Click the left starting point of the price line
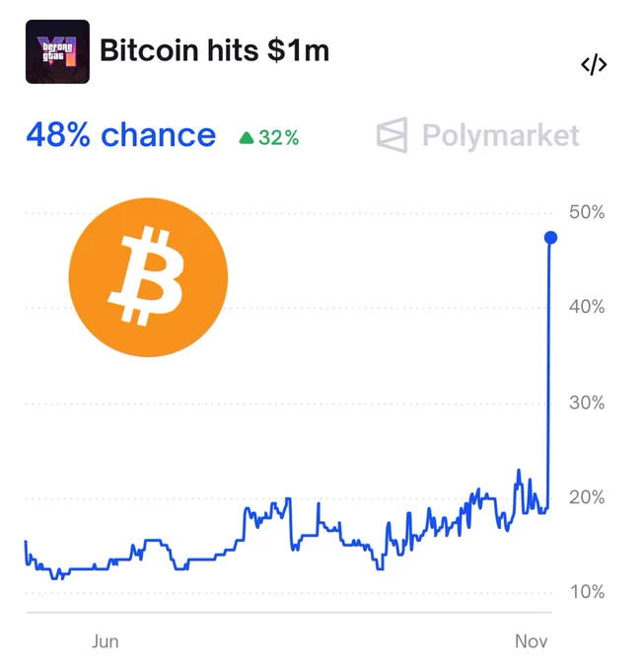The width and height of the screenshot is (644, 671). point(26,543)
